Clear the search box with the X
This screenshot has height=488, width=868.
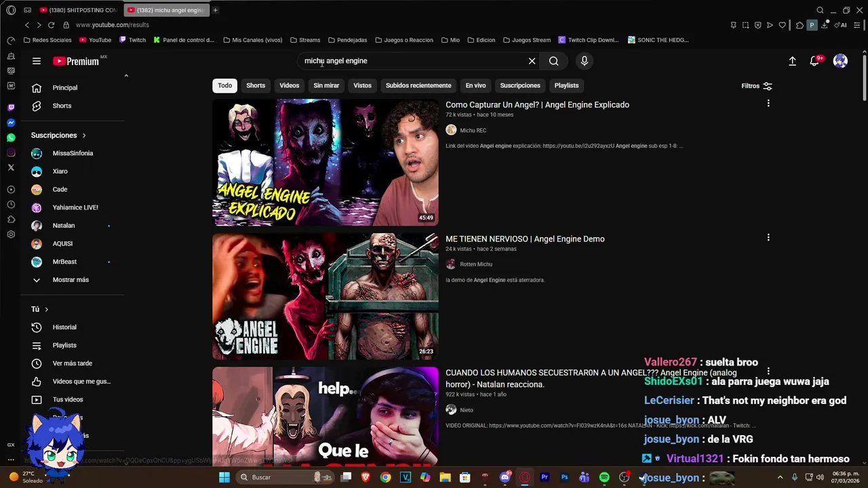tap(532, 61)
